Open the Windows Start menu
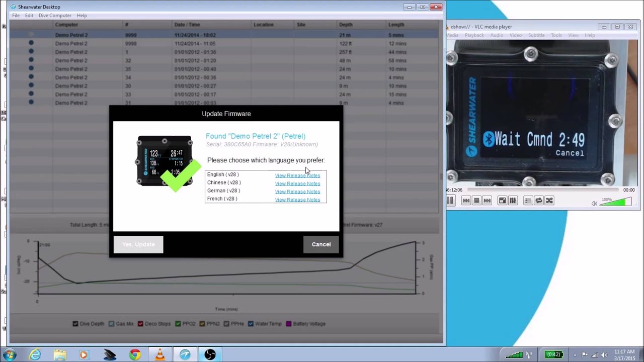This screenshot has width=644, height=362. click(9, 354)
